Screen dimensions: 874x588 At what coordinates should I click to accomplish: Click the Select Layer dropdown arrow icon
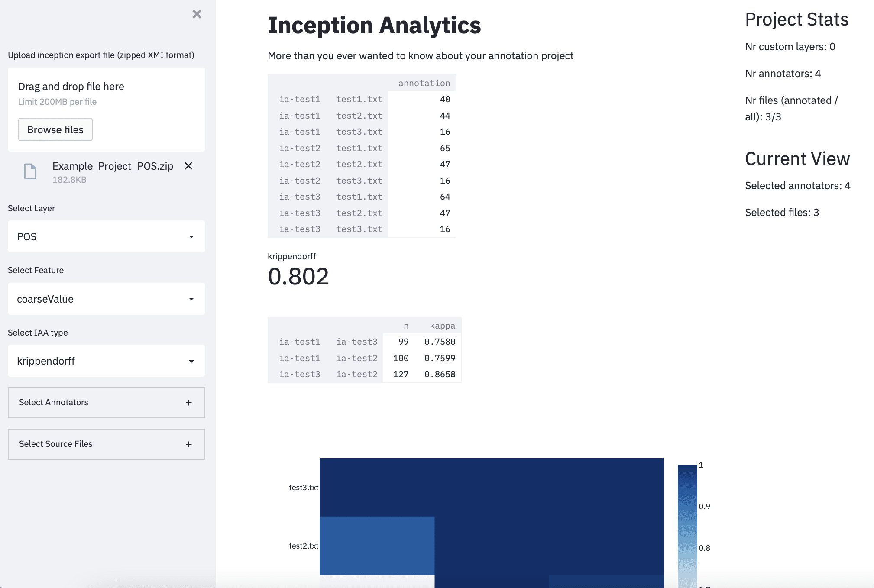tap(192, 236)
